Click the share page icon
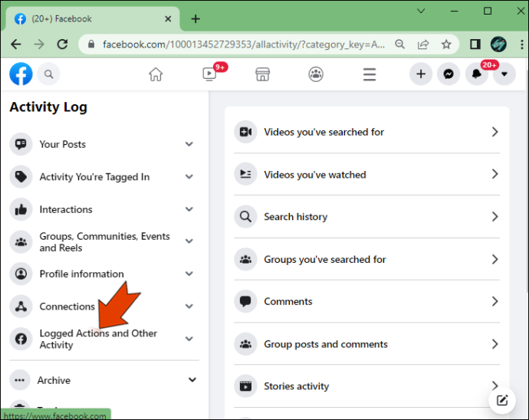Image resolution: width=529 pixels, height=420 pixels. (x=423, y=44)
